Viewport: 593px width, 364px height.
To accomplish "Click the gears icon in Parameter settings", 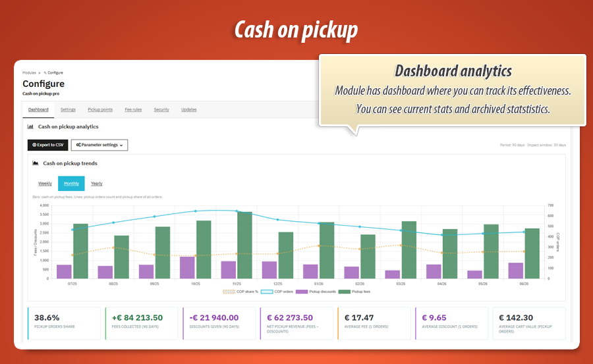I will click(78, 145).
